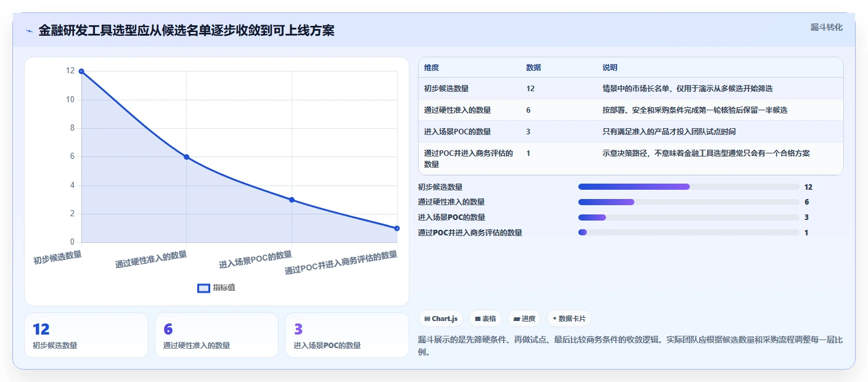Click the 初步候选数量 progress bar
The width and height of the screenshot is (868, 382).
pyautogui.click(x=689, y=187)
